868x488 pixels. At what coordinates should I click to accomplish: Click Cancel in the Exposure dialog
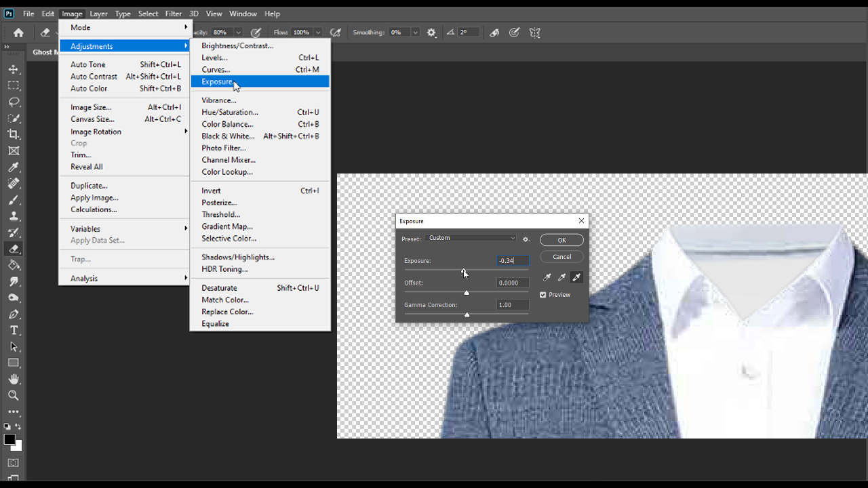pos(561,257)
